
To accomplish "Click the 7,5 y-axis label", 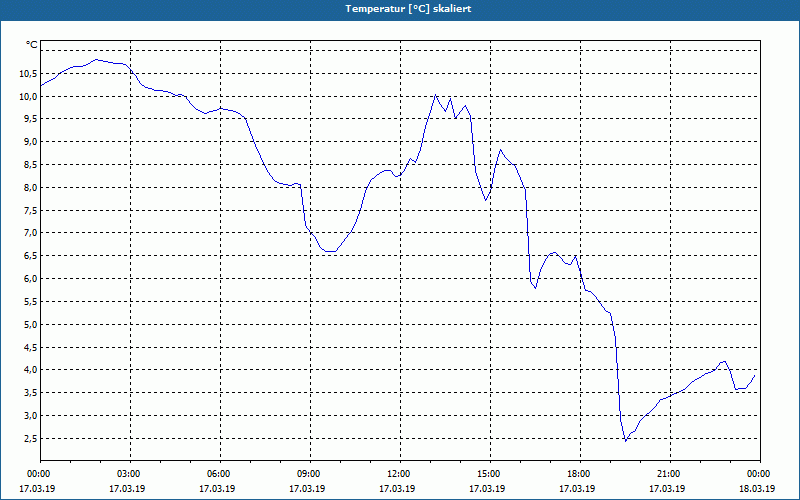I will coord(30,211).
